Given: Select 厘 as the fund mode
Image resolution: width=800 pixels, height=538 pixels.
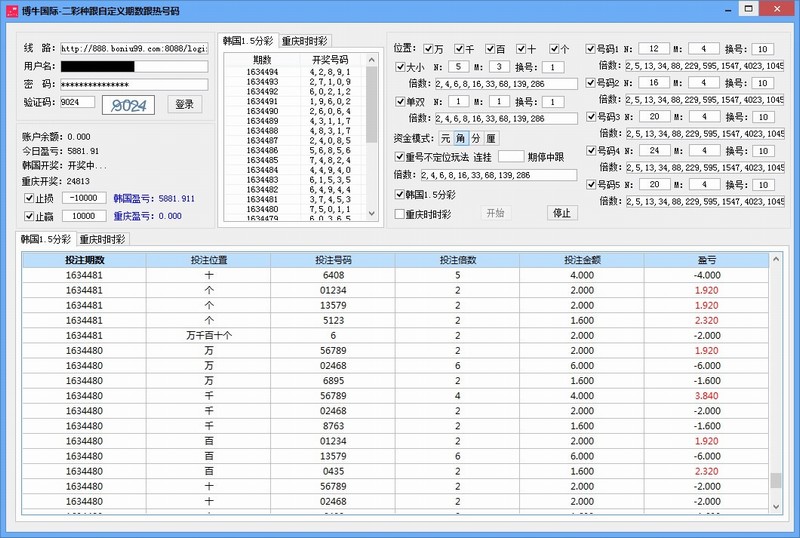Looking at the screenshot, I should (x=491, y=138).
